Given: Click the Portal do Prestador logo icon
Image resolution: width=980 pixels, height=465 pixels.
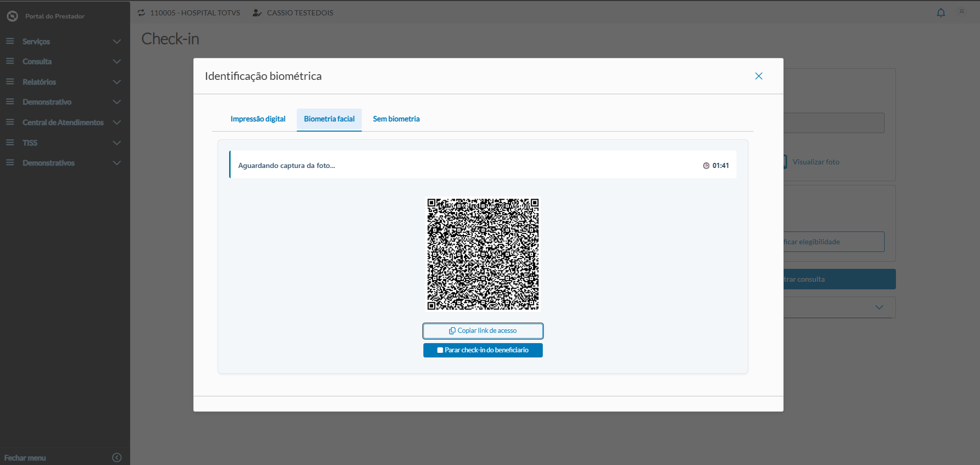Looking at the screenshot, I should (12, 16).
